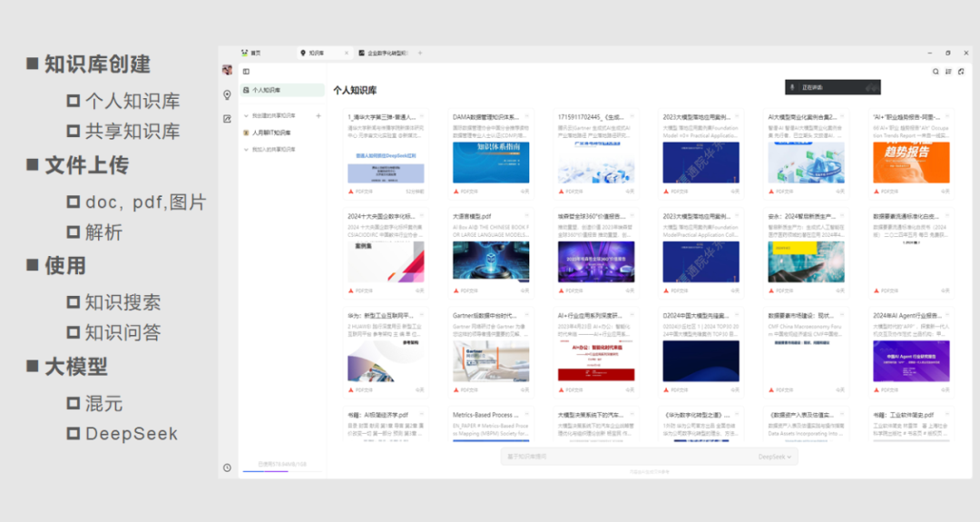
Task: Click the 个人知识库 page heading
Action: coord(355,91)
